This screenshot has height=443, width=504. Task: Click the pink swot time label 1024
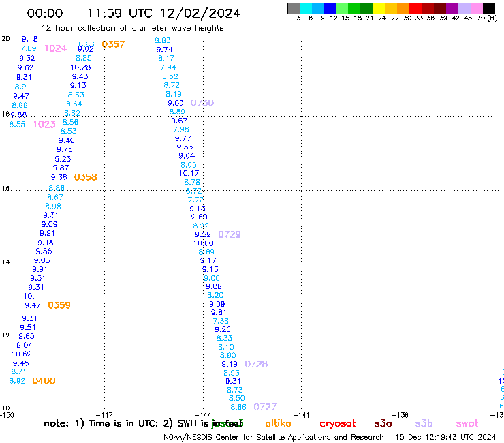[x=56, y=48]
